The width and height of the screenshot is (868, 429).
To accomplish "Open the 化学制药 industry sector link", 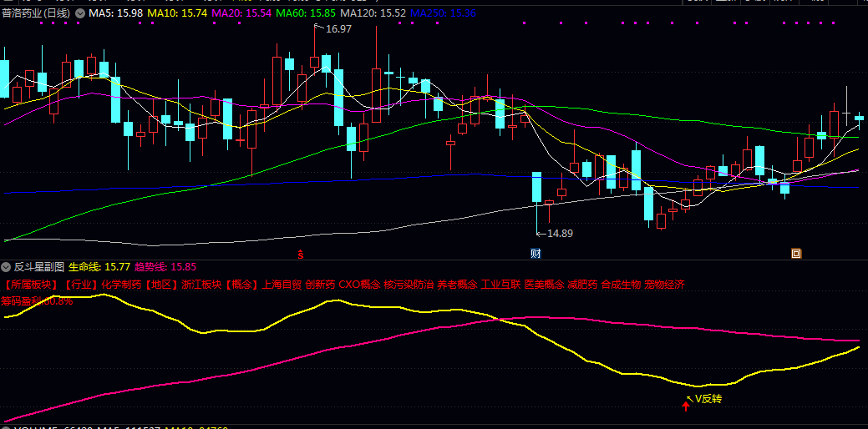I will click(x=121, y=285).
